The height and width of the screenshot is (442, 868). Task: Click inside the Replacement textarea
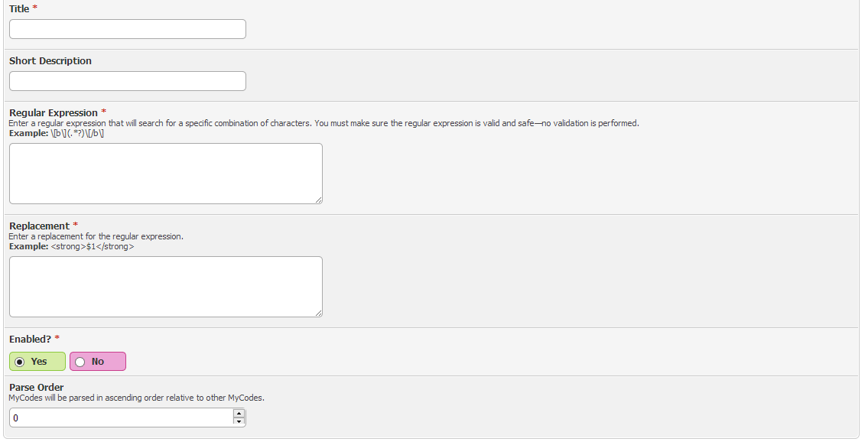(x=165, y=287)
